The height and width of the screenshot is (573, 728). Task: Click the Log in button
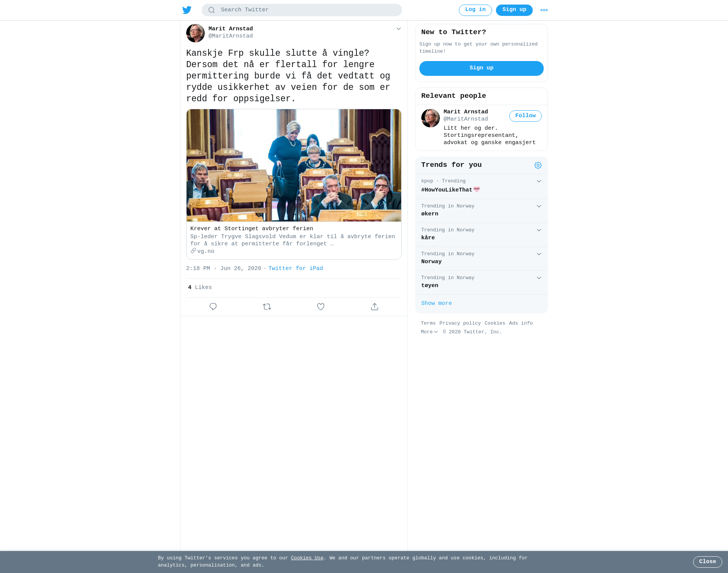tap(475, 10)
